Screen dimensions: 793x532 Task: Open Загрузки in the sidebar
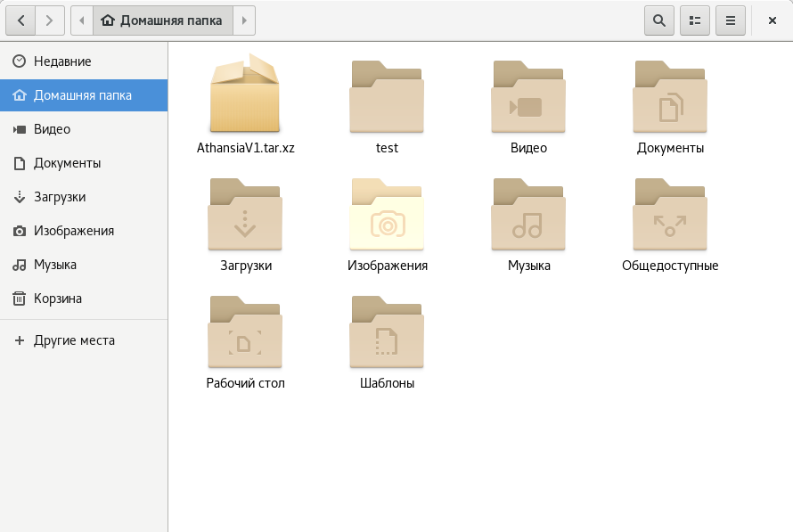coord(84,197)
